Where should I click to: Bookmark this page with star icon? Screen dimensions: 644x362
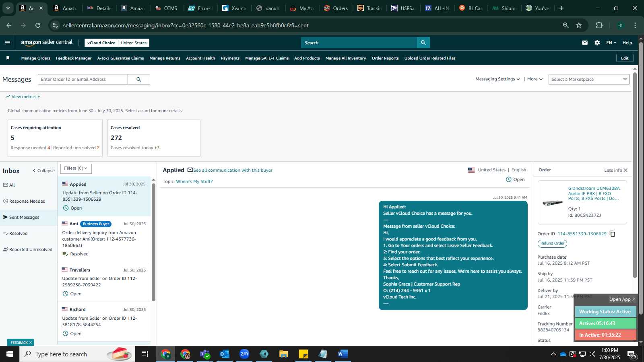click(579, 25)
